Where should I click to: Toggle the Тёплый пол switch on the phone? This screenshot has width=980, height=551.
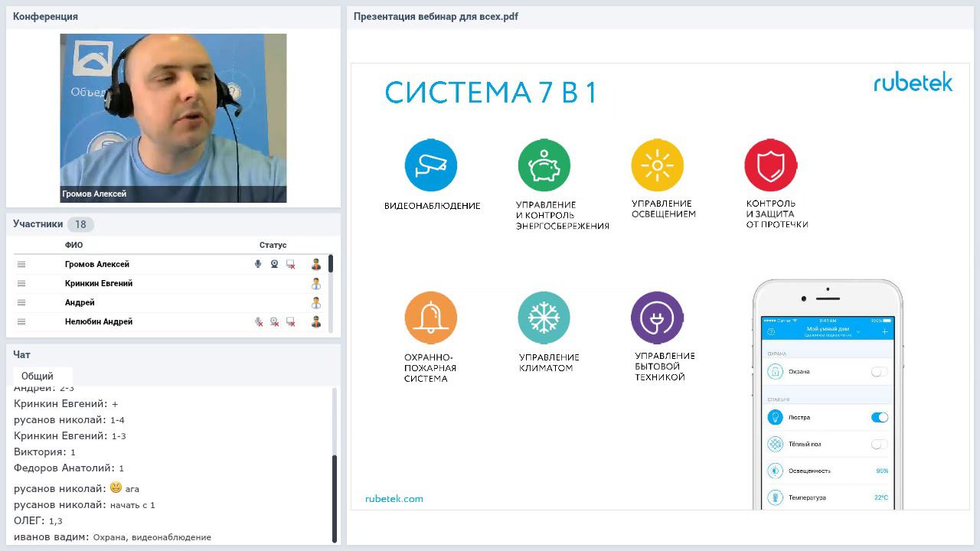coord(880,444)
